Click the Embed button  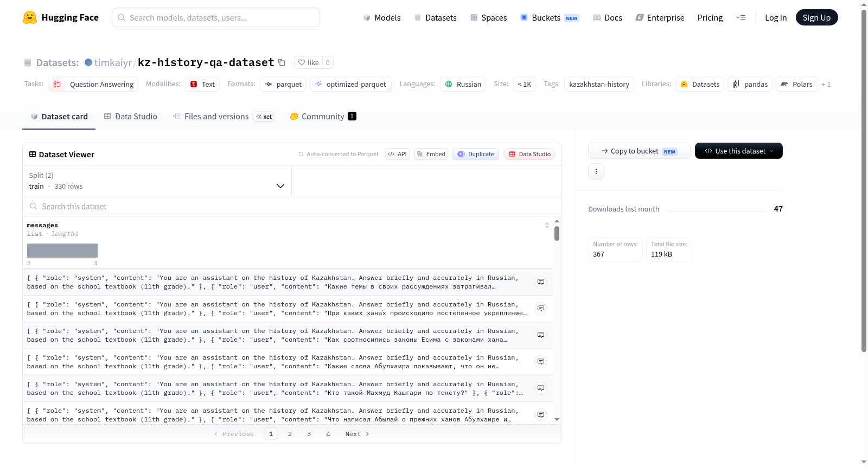(x=431, y=154)
